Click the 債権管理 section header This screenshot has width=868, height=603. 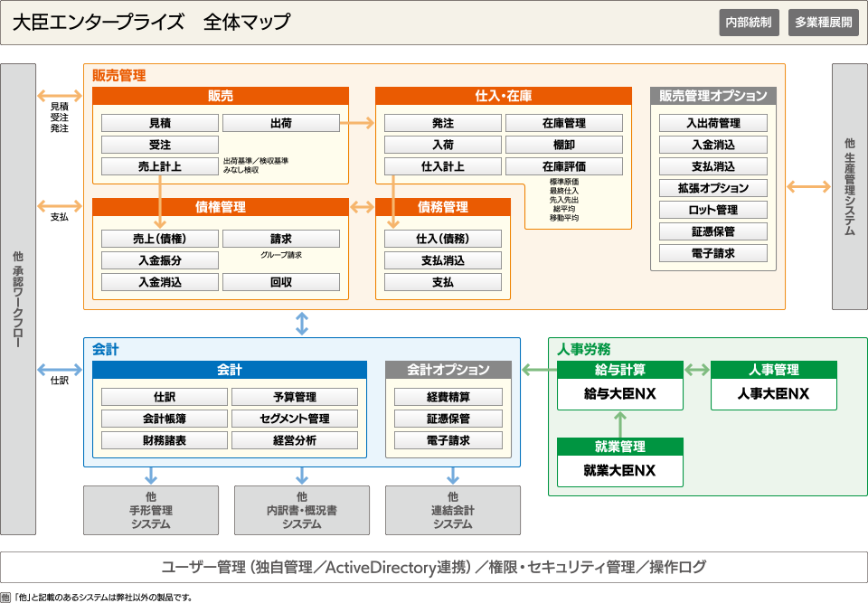pyautogui.click(x=221, y=207)
